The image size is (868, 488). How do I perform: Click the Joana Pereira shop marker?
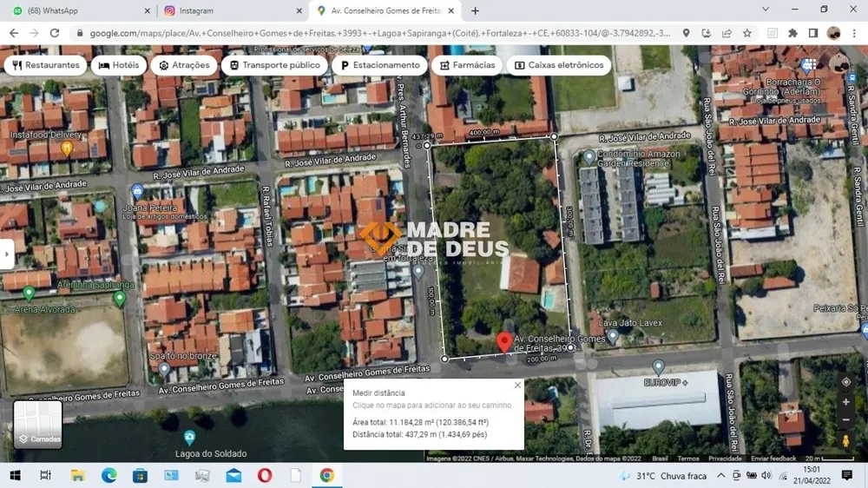[x=137, y=192]
